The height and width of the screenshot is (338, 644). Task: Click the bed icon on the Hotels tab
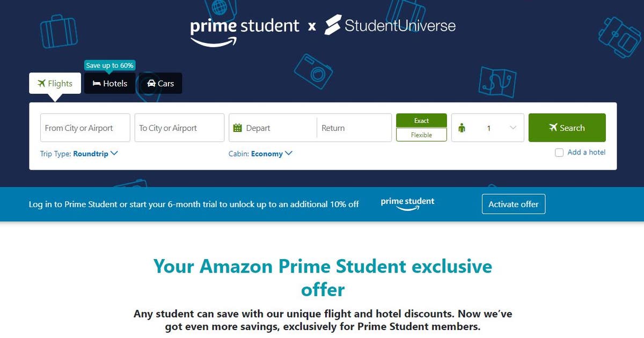(97, 83)
